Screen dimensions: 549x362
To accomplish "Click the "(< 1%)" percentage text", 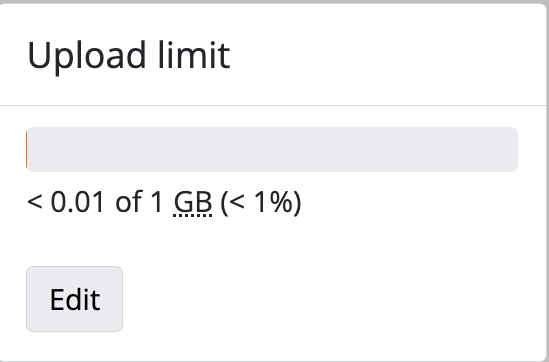I will (x=261, y=202).
